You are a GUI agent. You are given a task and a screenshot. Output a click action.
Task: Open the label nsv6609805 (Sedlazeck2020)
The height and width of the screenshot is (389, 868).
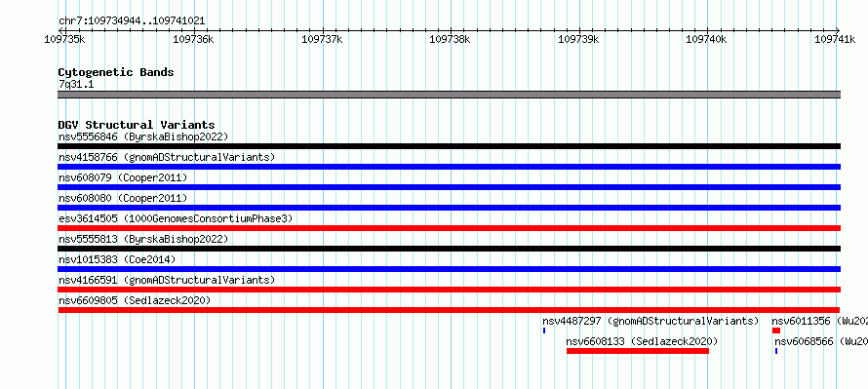click(x=135, y=300)
